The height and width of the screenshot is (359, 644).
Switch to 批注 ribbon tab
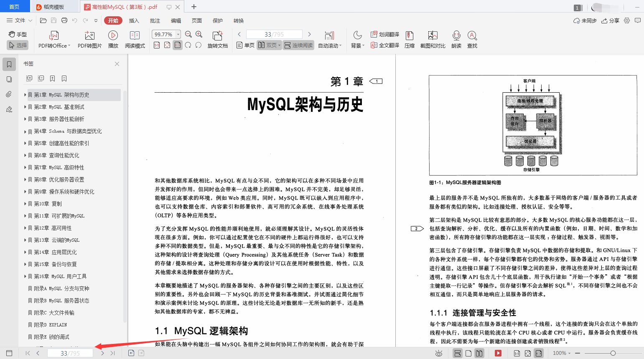(x=155, y=20)
